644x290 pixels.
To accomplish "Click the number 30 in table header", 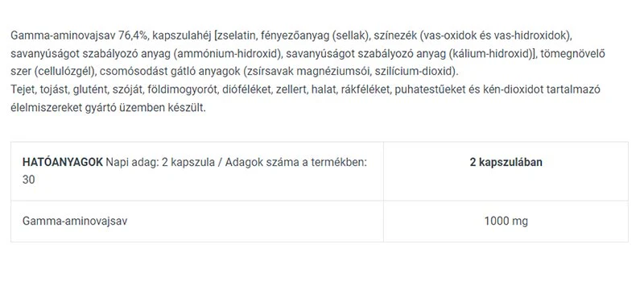I will [28, 180].
